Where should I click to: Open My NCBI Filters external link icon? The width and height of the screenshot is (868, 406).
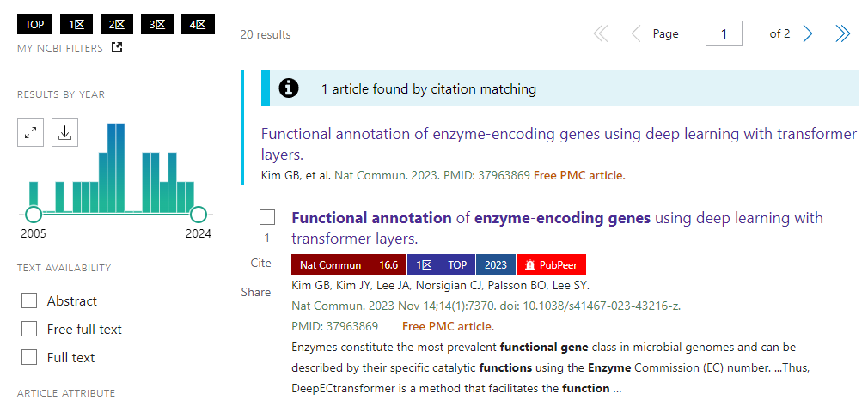click(x=117, y=47)
